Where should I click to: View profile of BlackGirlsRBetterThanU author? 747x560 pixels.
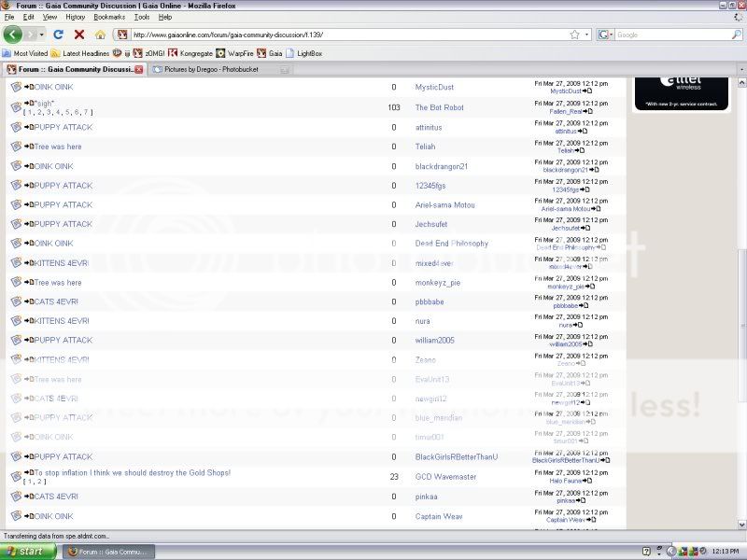pyautogui.click(x=456, y=456)
